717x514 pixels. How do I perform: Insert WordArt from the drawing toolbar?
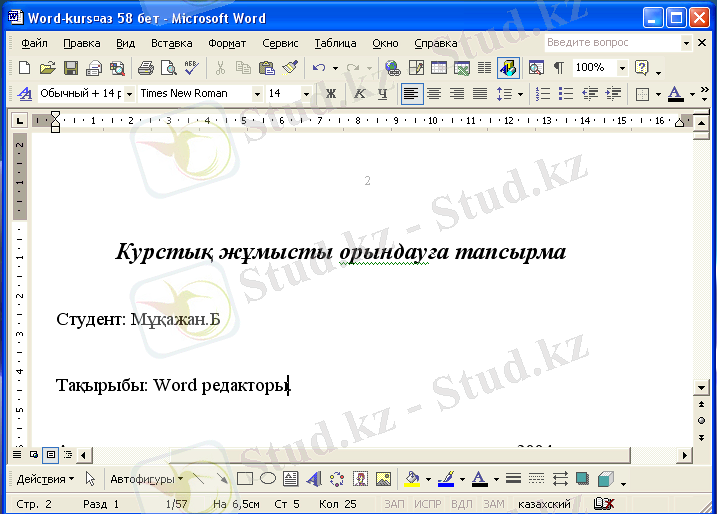click(x=313, y=479)
